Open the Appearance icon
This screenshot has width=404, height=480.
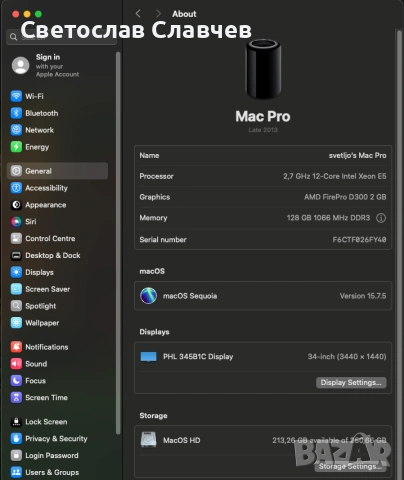pos(16,205)
